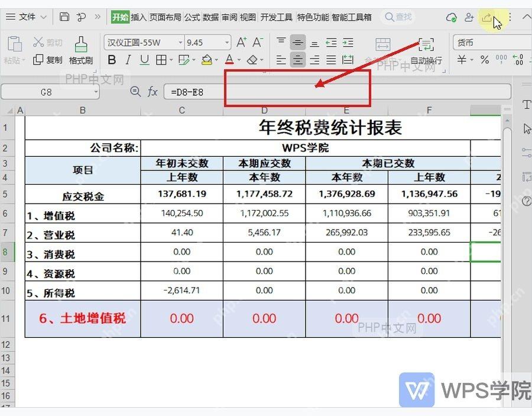
Task: Click the collaborate user icon
Action: (469, 17)
